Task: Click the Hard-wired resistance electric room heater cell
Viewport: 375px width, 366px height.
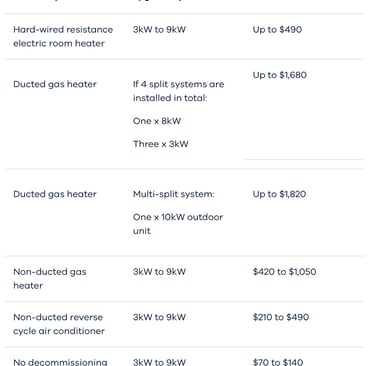Action: coord(63,36)
